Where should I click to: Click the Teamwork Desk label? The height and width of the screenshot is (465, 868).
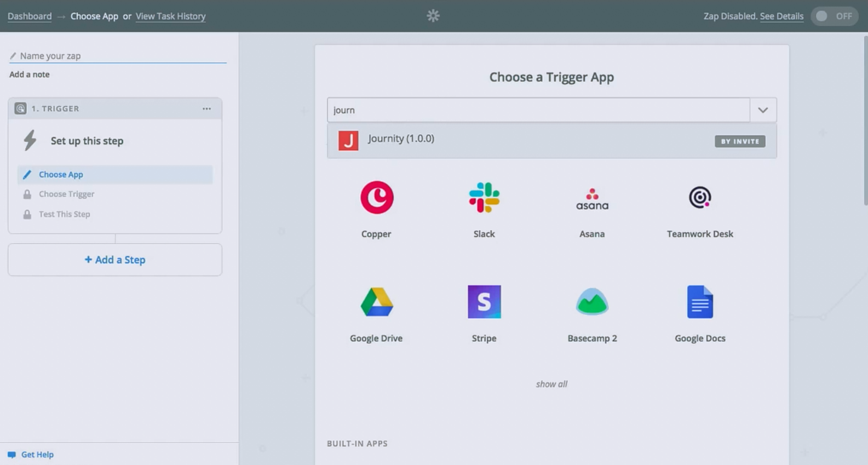coord(700,234)
